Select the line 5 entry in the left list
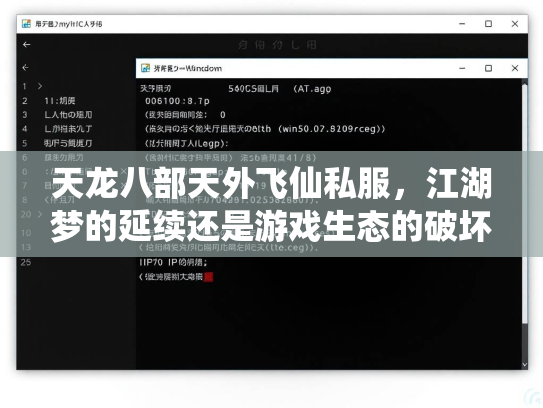Image resolution: width=543 pixels, height=408 pixels. click(x=68, y=143)
